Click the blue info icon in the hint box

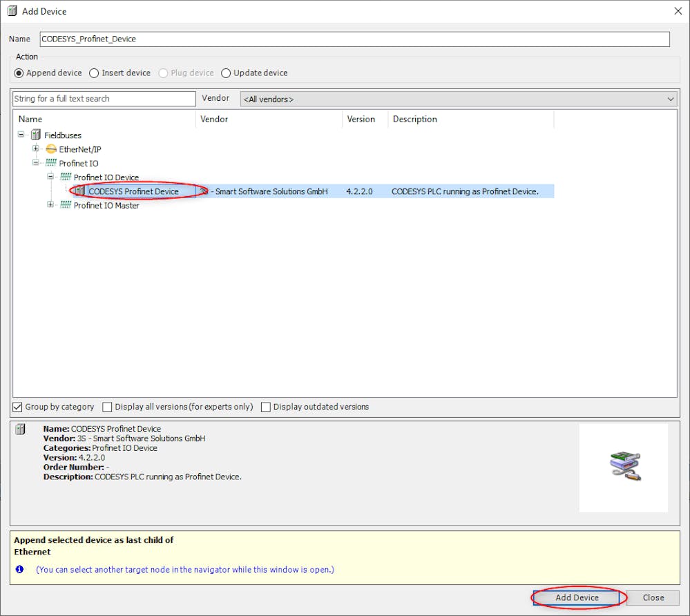[x=19, y=569]
